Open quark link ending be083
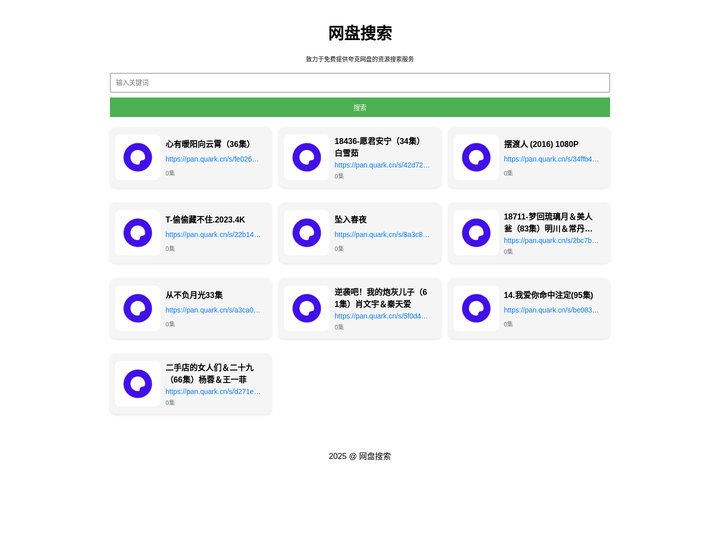The width and height of the screenshot is (720, 540). tap(551, 310)
